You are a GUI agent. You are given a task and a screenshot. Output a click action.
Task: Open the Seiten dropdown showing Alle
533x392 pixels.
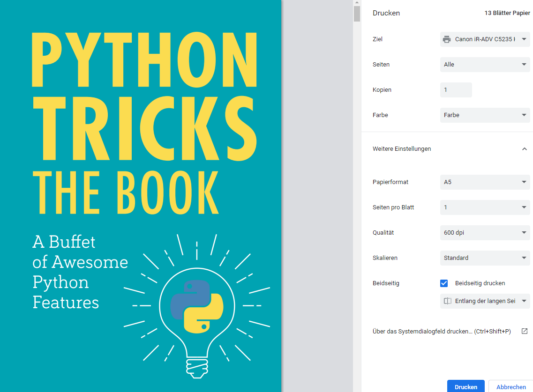(x=485, y=65)
